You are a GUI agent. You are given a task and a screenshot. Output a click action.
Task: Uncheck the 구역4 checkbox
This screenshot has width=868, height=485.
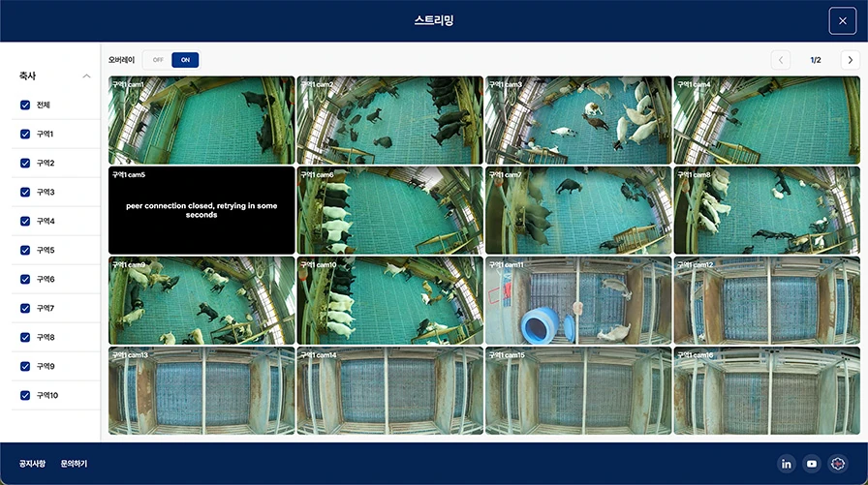pyautogui.click(x=25, y=221)
